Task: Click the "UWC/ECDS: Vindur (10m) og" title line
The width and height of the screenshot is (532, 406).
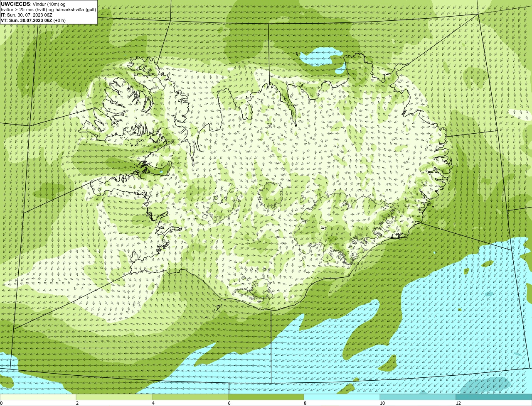Action: (33, 4)
